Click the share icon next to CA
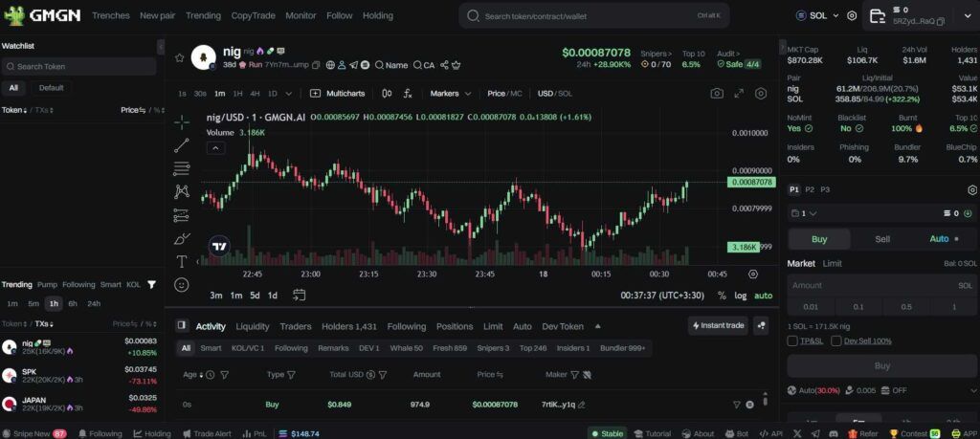This screenshot has width=980, height=439. [x=444, y=65]
